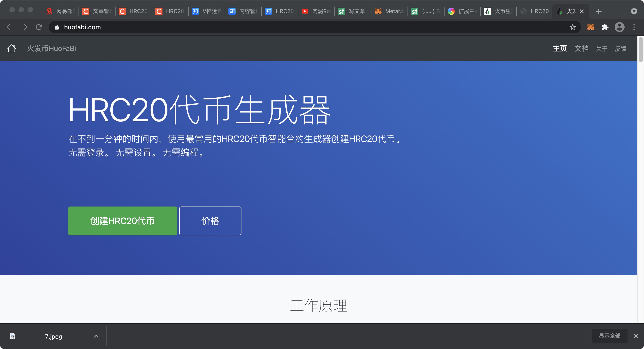The width and height of the screenshot is (644, 349).
Task: Open the Chrome profile avatar
Action: (x=619, y=27)
